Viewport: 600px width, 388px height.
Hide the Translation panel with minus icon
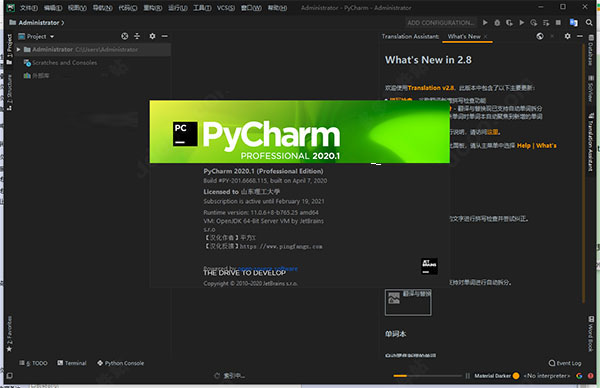pos(580,36)
